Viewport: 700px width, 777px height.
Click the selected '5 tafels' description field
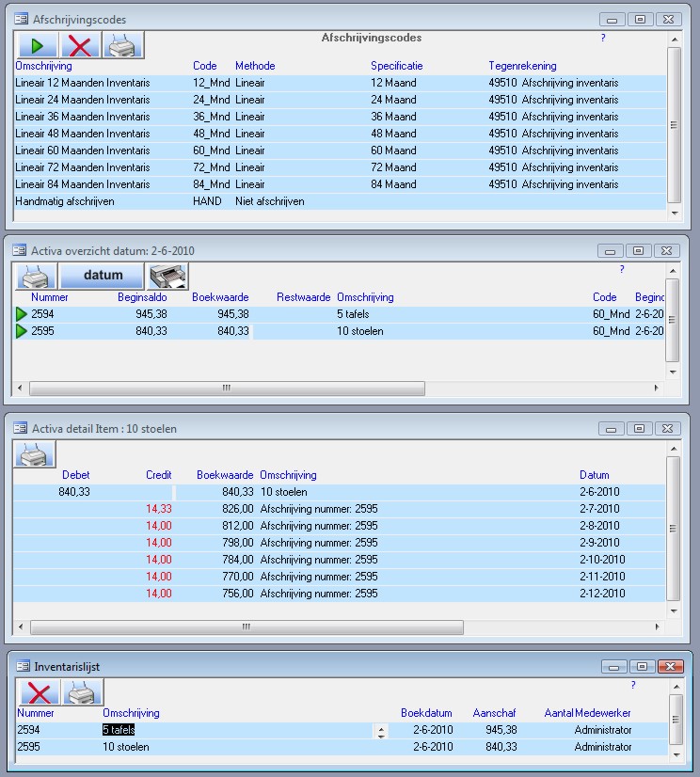point(119,730)
